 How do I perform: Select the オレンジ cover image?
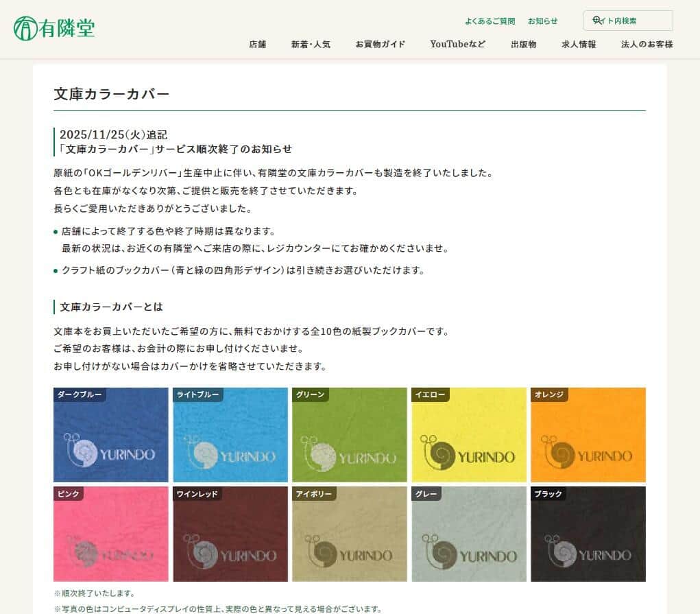coord(588,434)
